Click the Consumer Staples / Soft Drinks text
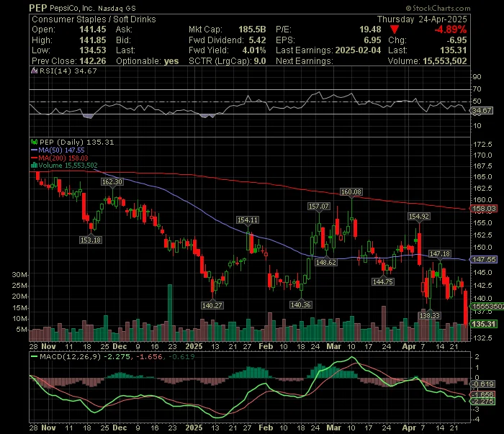The image size is (504, 434). (x=94, y=19)
